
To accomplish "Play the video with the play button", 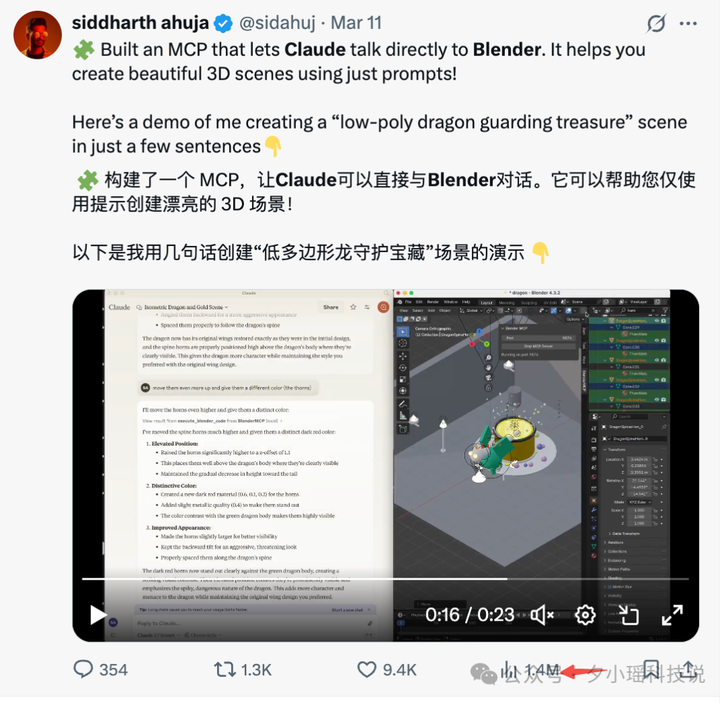I will pos(98,615).
